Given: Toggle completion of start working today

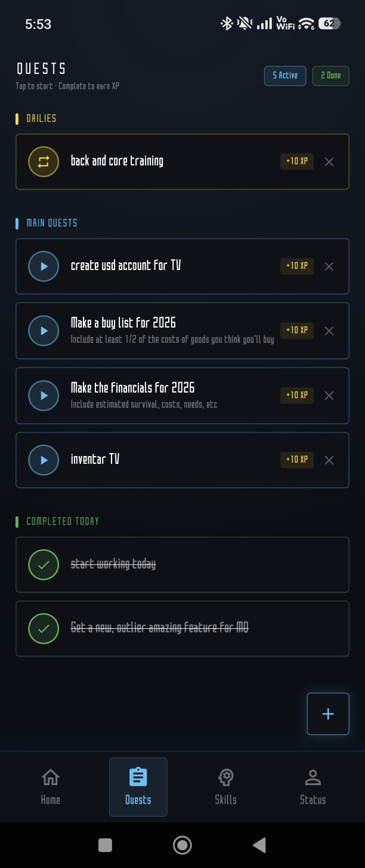Looking at the screenshot, I should [44, 565].
